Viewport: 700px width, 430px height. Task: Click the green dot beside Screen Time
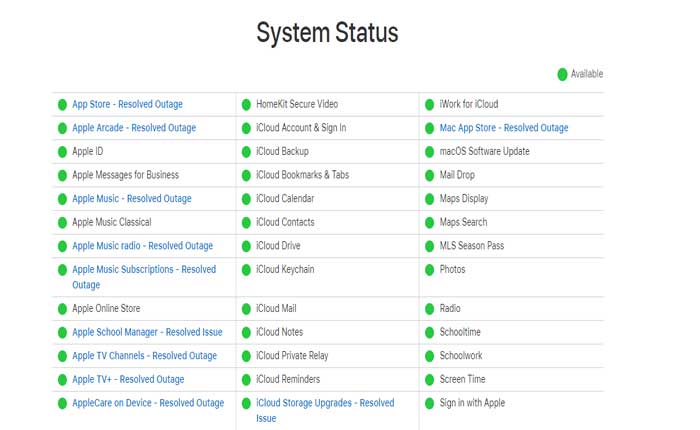(429, 380)
